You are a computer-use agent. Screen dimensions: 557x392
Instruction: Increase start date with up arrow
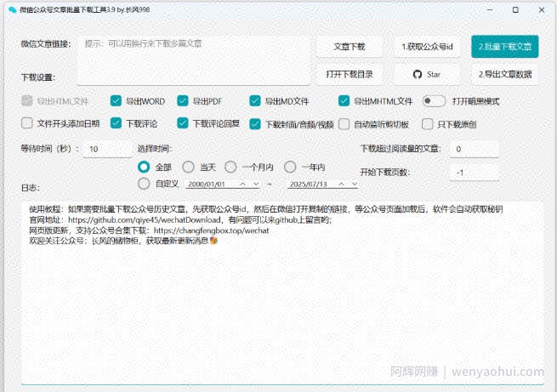pyautogui.click(x=242, y=184)
